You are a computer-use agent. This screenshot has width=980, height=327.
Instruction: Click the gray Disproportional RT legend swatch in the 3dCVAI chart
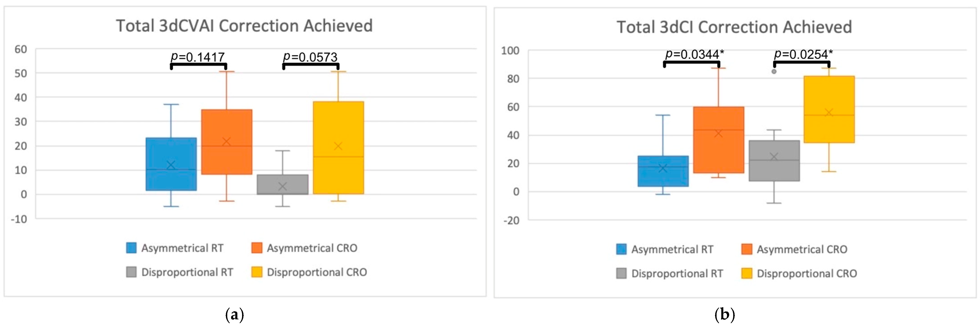pyautogui.click(x=131, y=272)
